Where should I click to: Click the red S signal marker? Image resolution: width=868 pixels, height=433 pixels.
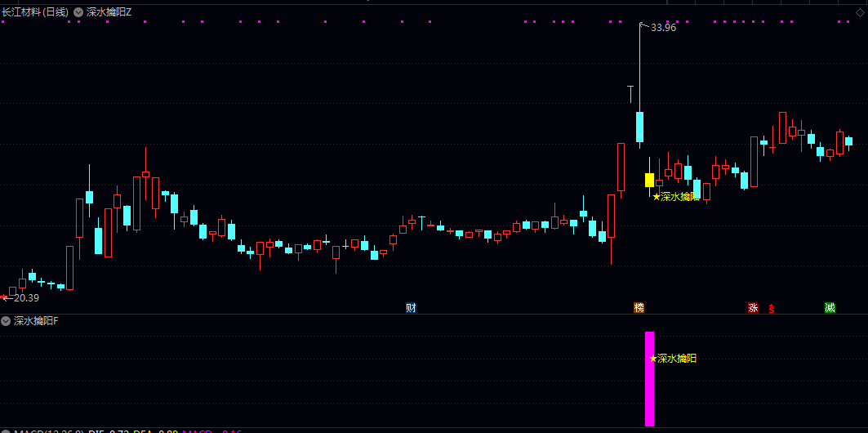771,309
